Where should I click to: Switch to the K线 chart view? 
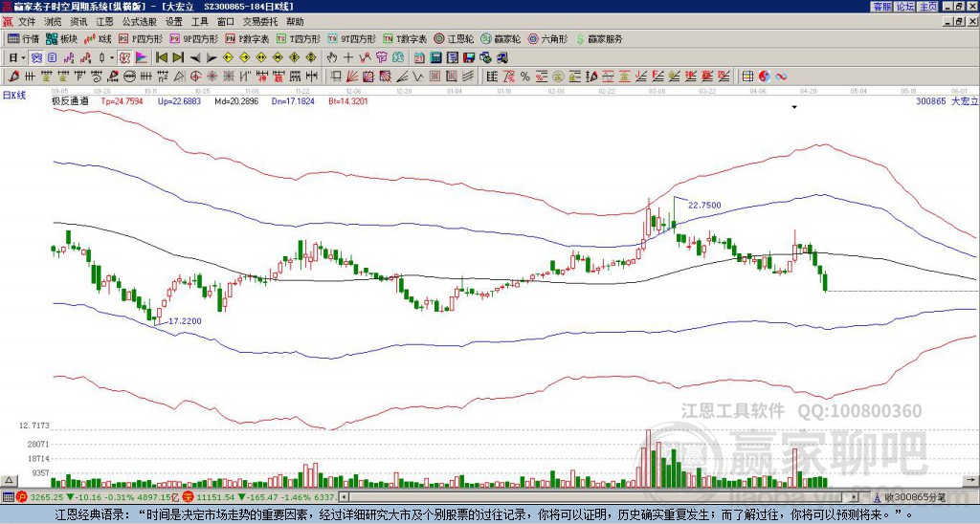(x=98, y=38)
